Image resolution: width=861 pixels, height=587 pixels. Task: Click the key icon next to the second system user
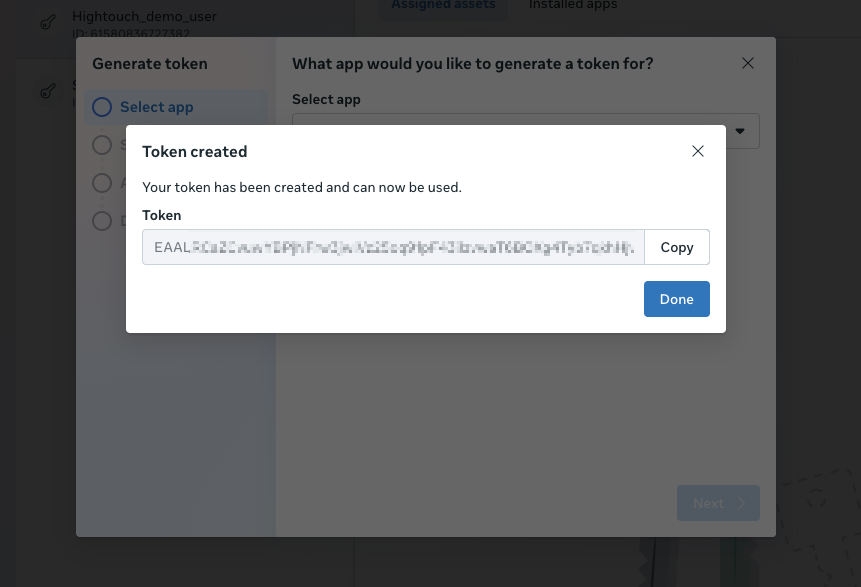(47, 90)
